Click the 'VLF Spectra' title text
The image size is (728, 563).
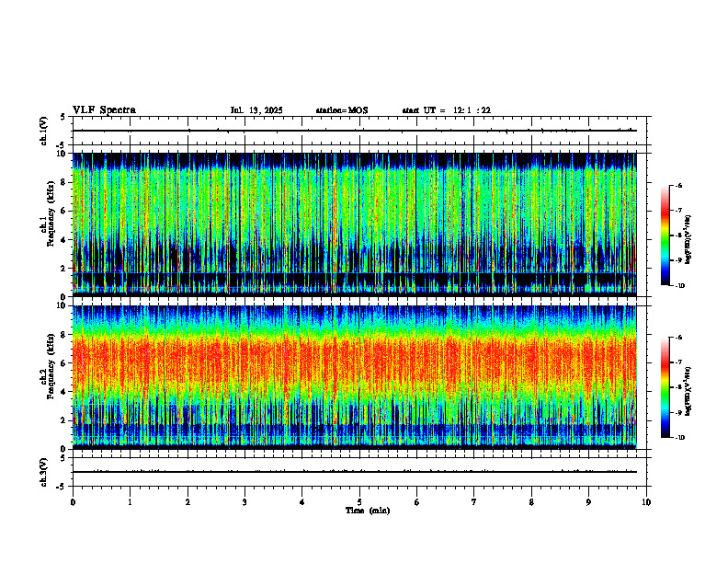tap(104, 110)
